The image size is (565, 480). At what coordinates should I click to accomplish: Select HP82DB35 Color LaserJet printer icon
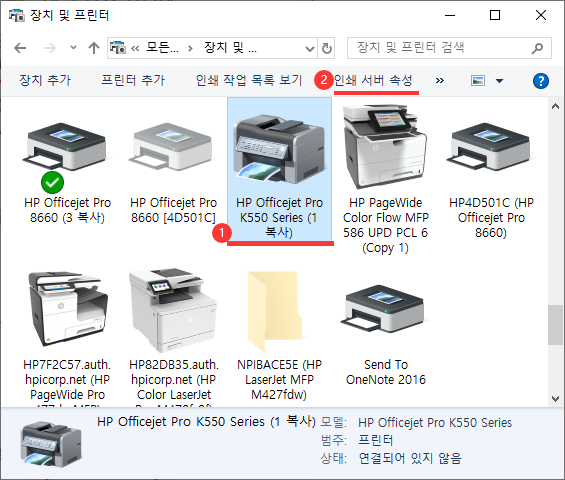point(173,311)
